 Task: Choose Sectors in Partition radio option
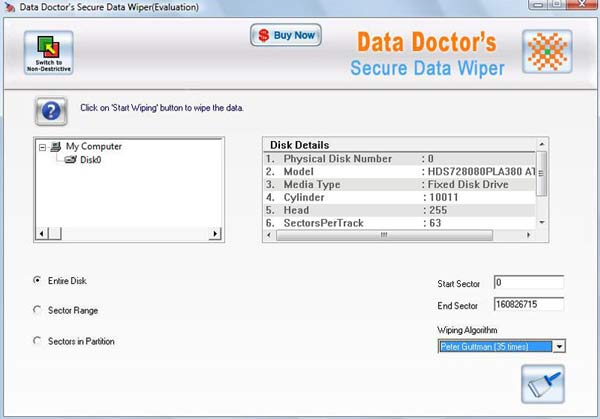(x=37, y=341)
